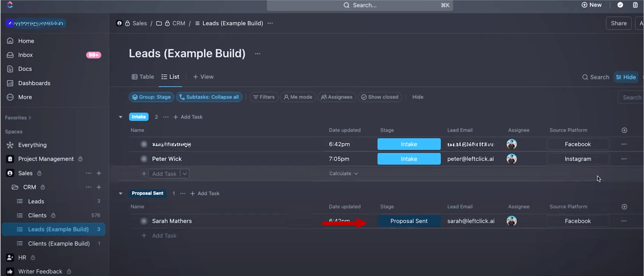The width and height of the screenshot is (644, 276).
Task: Collapse the CRM folder
Action: click(x=15, y=187)
